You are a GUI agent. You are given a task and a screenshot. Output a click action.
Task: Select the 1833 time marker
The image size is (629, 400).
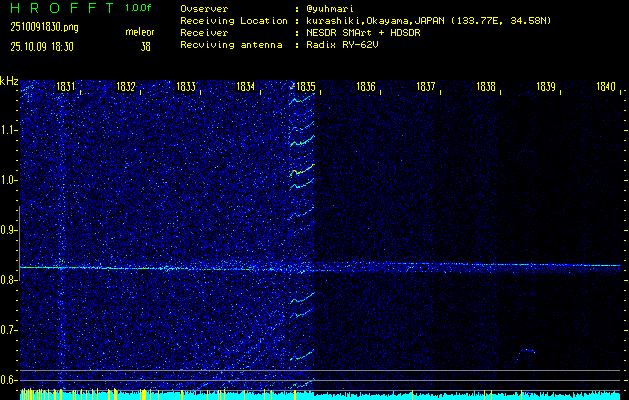pos(186,86)
